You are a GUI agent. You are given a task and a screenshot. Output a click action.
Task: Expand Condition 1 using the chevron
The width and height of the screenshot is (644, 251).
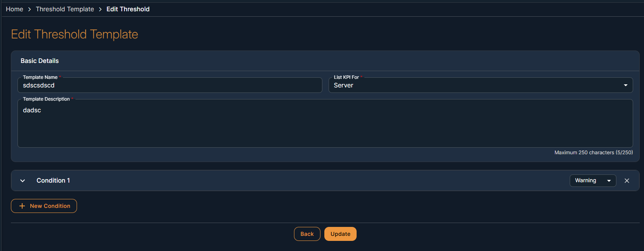(23, 181)
